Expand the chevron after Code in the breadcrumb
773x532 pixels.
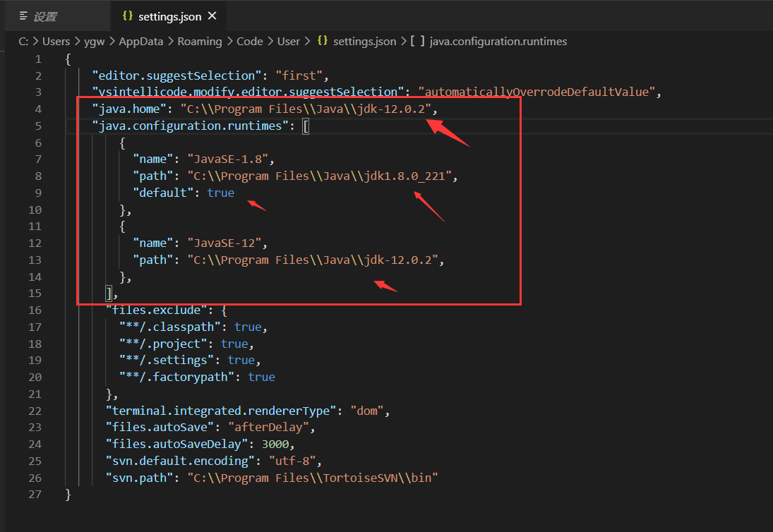270,41
